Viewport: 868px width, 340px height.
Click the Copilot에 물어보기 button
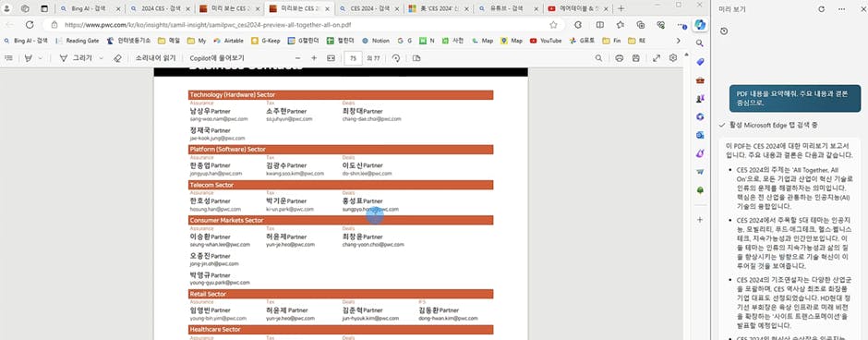coord(217,58)
